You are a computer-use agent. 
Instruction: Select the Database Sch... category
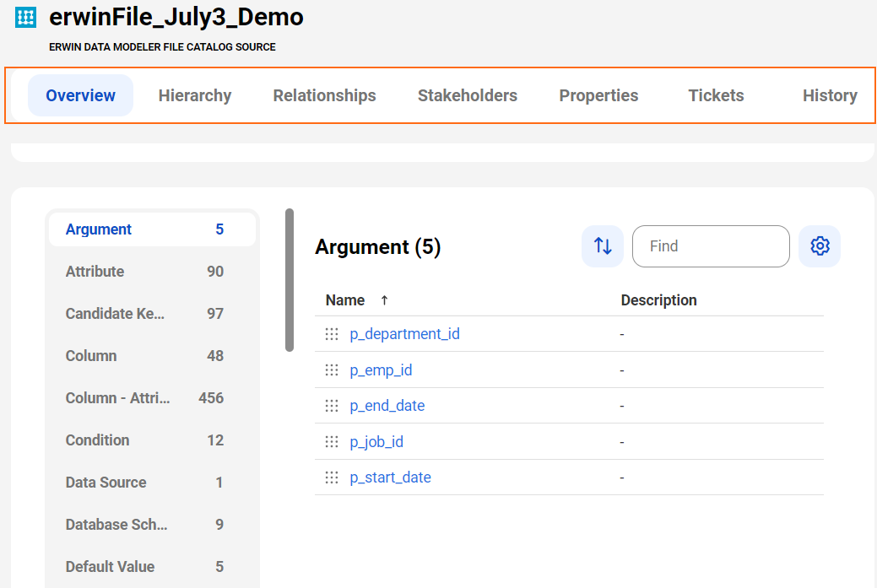[x=152, y=525]
